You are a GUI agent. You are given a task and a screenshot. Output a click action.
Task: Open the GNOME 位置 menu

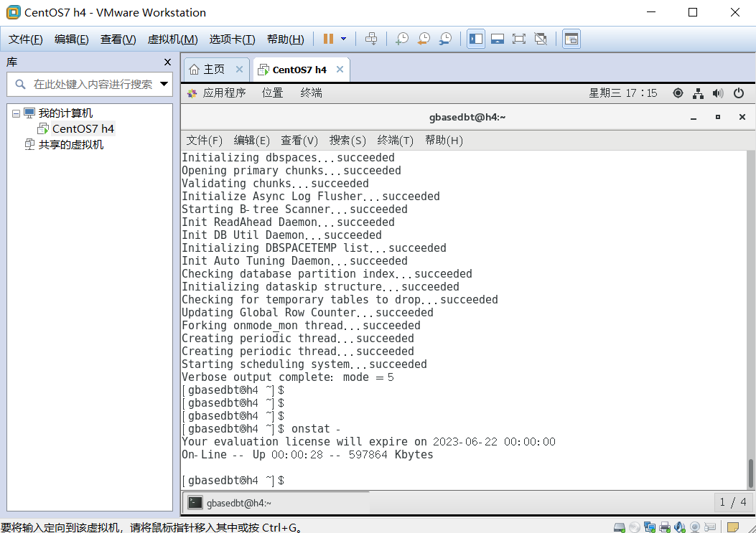point(272,93)
